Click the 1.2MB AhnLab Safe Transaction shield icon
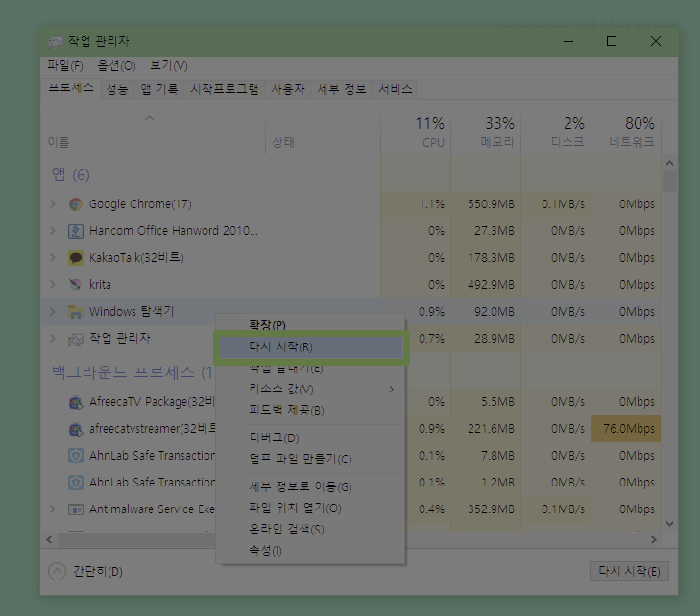700x616 pixels. [x=76, y=483]
